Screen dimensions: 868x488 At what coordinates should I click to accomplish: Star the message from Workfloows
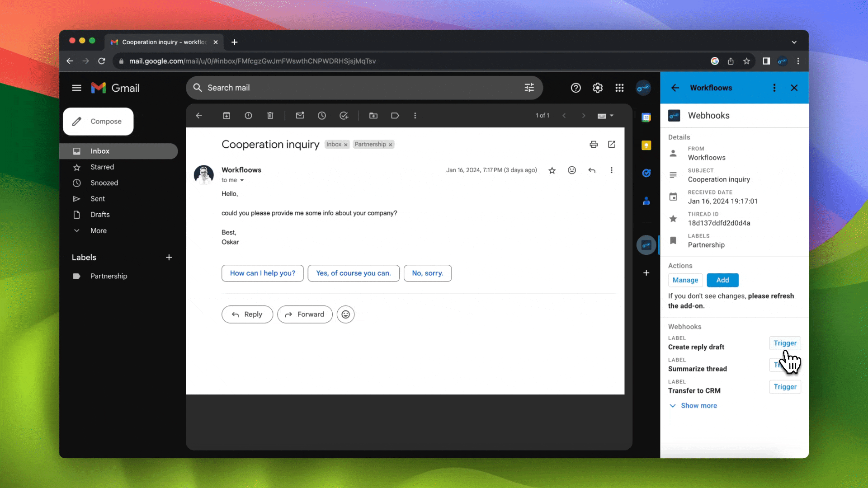[x=552, y=170]
